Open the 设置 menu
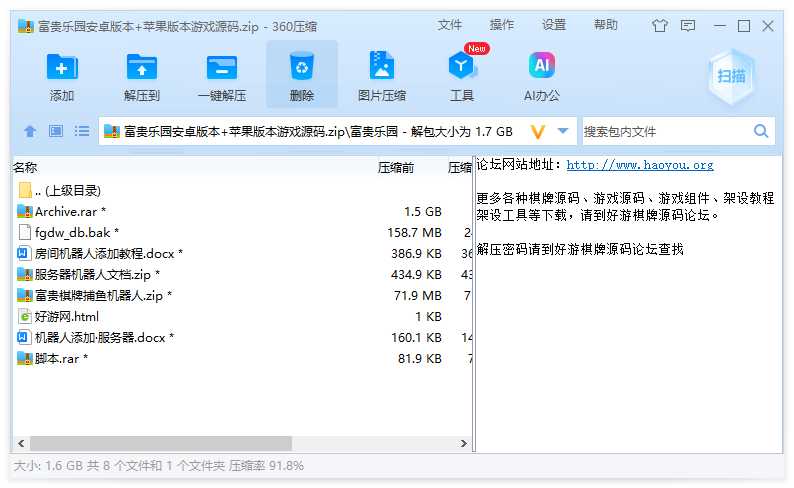794x488 pixels. pos(553,25)
